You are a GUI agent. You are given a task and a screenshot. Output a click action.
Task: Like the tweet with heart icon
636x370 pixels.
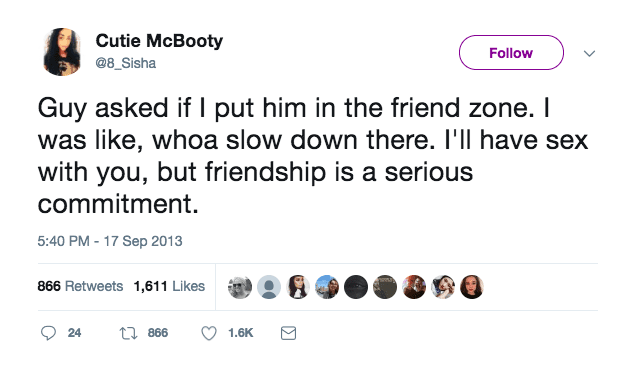point(209,333)
